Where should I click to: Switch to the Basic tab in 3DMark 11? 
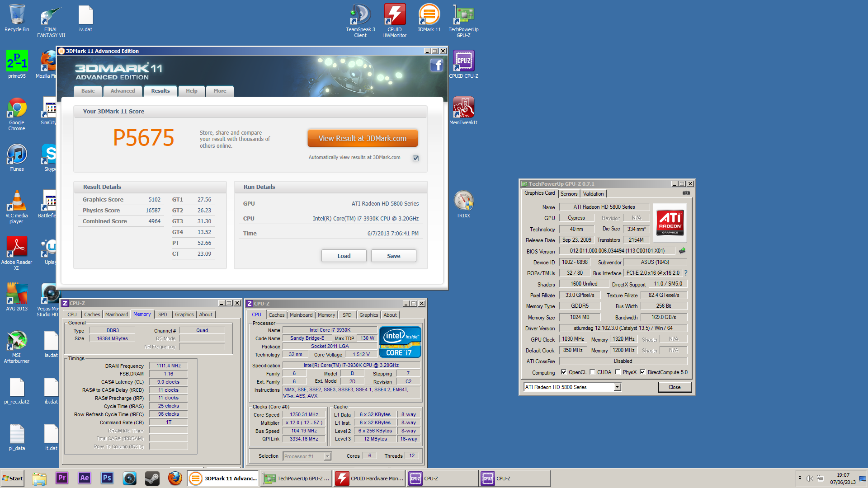coord(88,91)
